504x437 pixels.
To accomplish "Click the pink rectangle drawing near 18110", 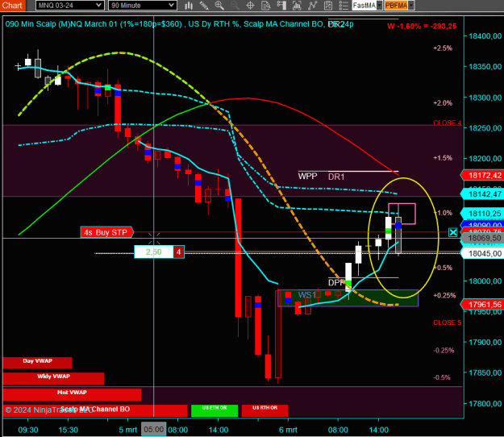I will 402,214.
